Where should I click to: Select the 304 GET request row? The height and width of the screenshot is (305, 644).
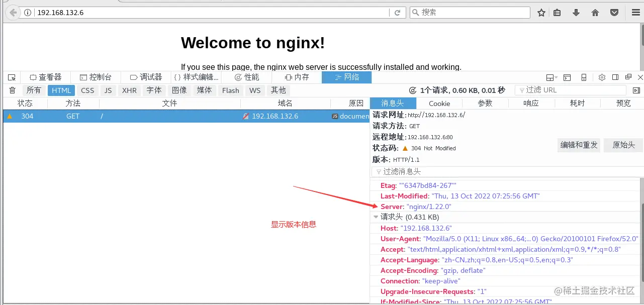pos(186,116)
